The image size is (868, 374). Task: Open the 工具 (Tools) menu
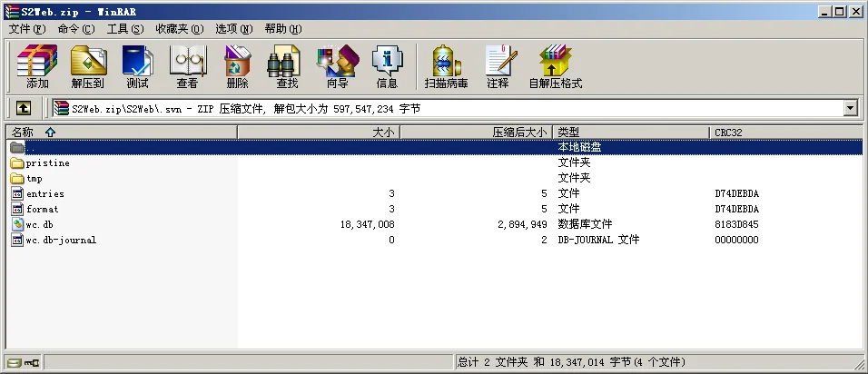tap(125, 29)
